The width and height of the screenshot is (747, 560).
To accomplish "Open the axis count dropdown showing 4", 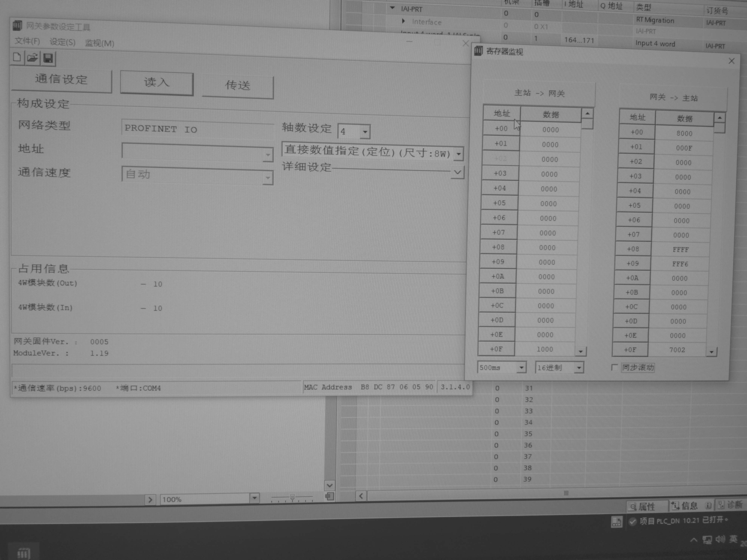I will [365, 132].
